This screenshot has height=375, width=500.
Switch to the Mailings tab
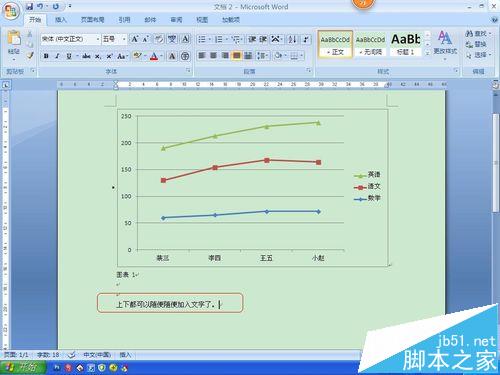pos(150,20)
